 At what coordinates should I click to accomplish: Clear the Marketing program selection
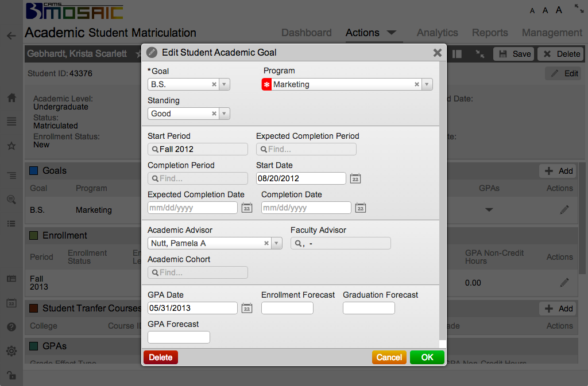[x=417, y=84]
